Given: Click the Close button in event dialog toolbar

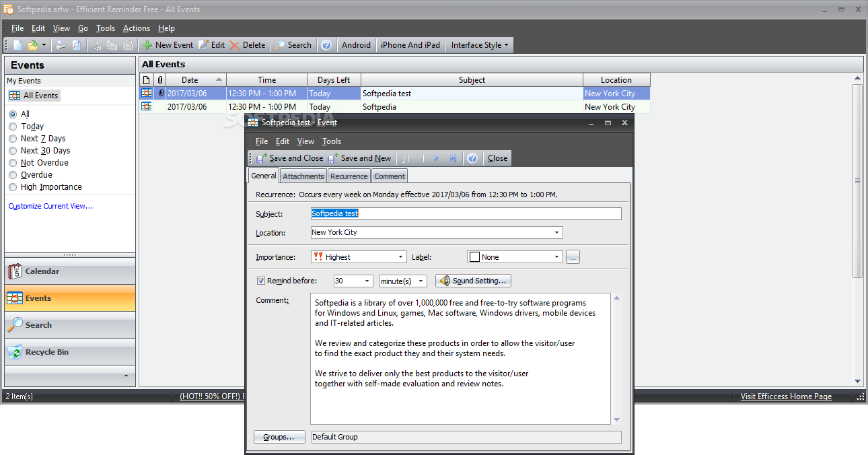Looking at the screenshot, I should pos(498,158).
